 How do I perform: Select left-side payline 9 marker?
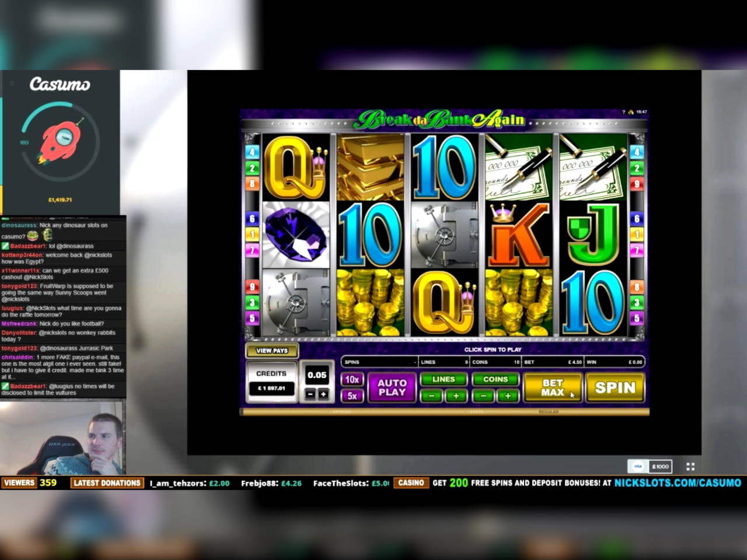click(252, 286)
